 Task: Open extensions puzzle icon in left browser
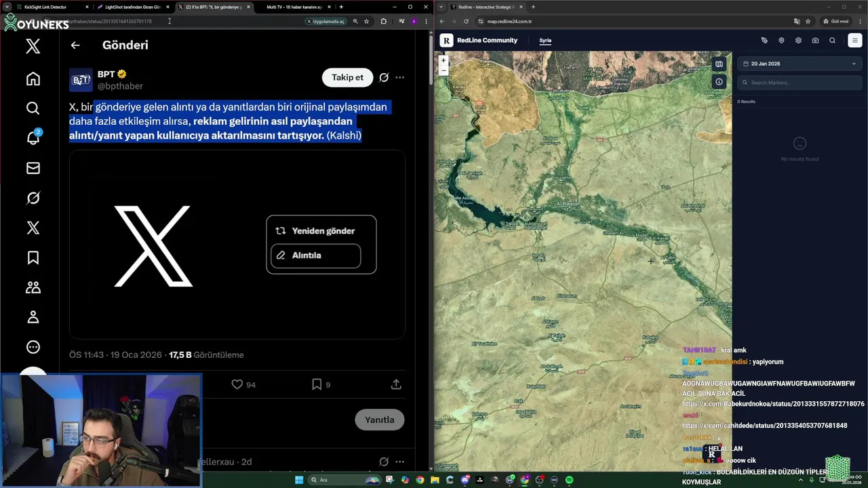tap(383, 21)
